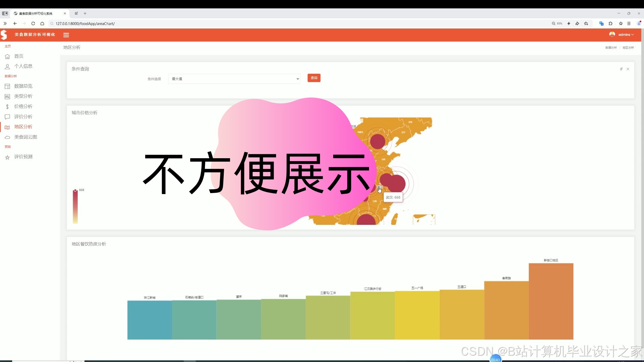Click the northern red bubble on map

point(378,141)
